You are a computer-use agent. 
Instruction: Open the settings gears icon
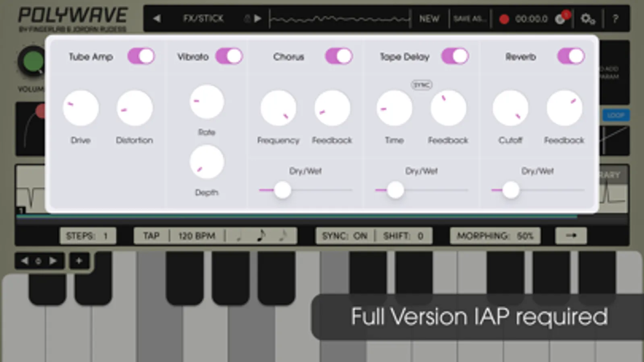click(x=588, y=19)
